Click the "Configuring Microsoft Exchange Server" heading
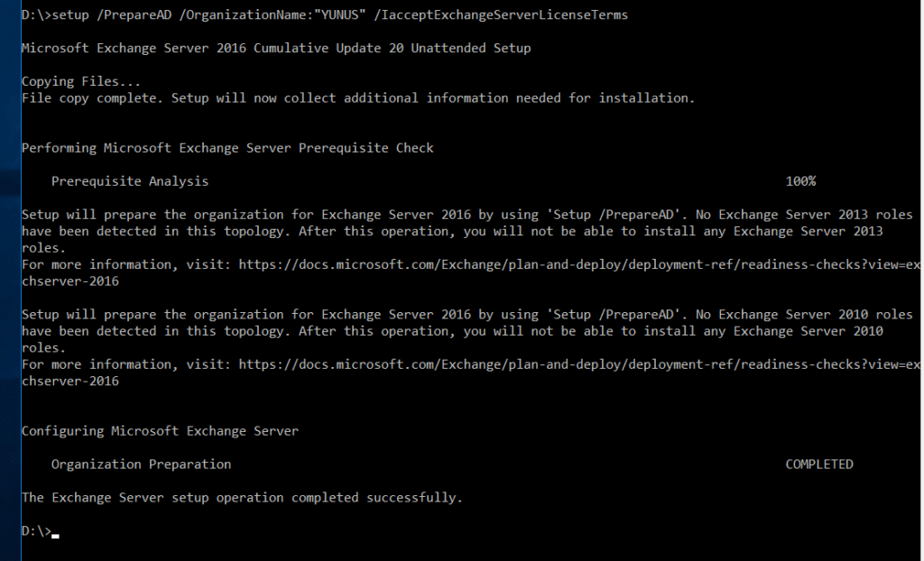Image resolution: width=924 pixels, height=561 pixels. [x=160, y=431]
